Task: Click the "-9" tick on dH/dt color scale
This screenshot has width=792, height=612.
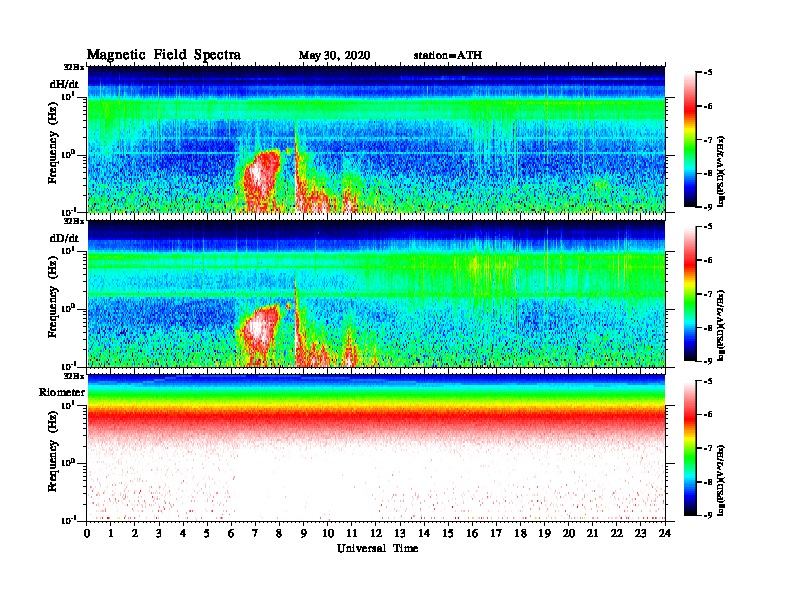Action: pyautogui.click(x=708, y=207)
